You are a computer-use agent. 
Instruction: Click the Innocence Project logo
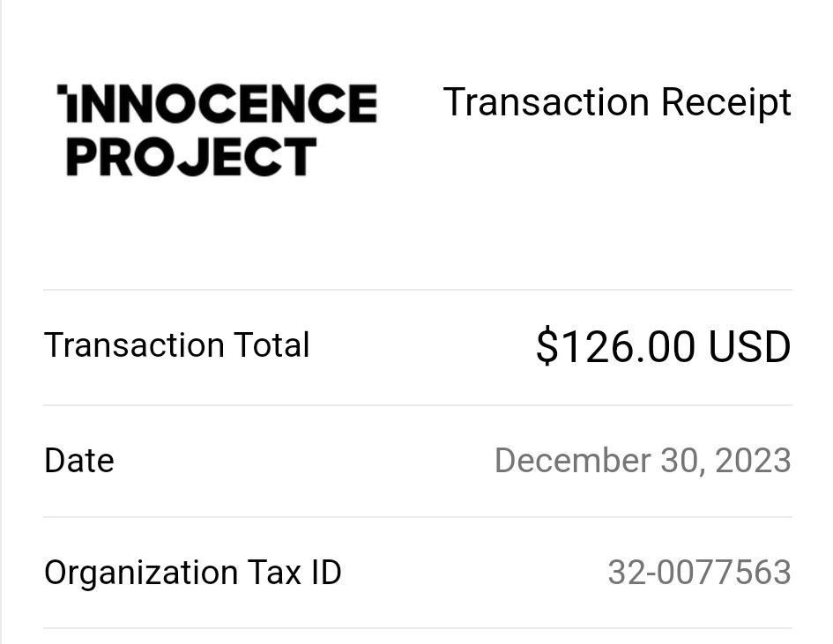click(x=217, y=130)
